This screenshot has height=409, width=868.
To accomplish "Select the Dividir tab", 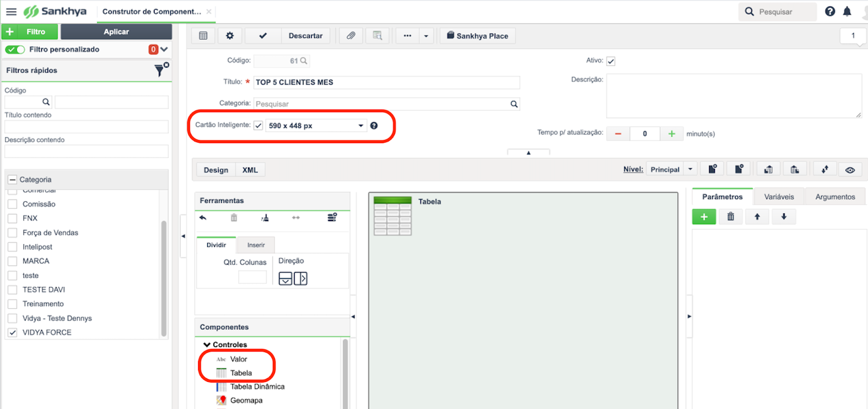I will click(x=216, y=245).
